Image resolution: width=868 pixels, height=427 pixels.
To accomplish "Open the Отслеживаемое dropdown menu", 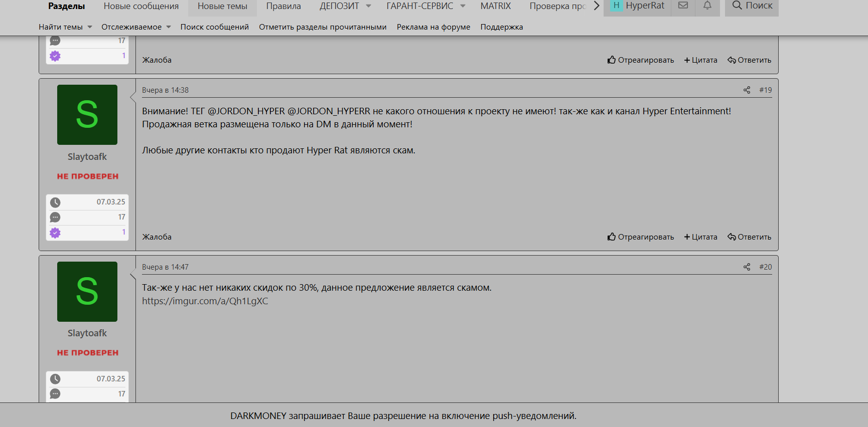I will click(136, 27).
